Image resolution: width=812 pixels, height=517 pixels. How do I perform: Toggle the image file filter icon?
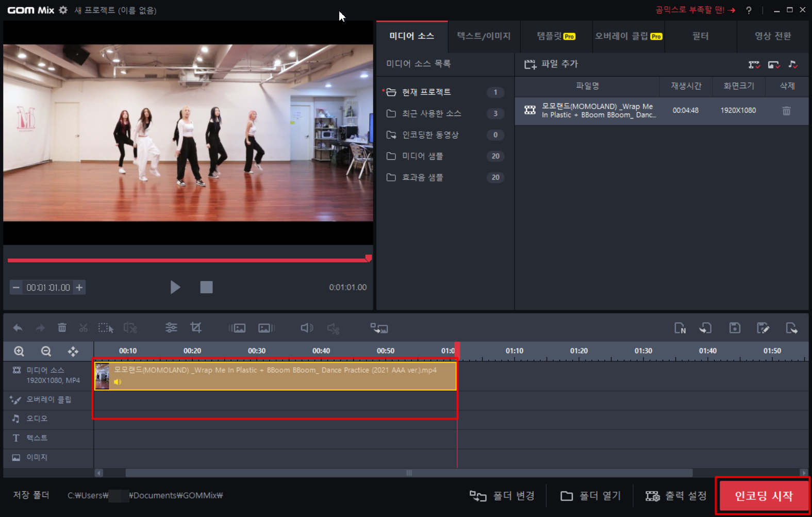774,64
